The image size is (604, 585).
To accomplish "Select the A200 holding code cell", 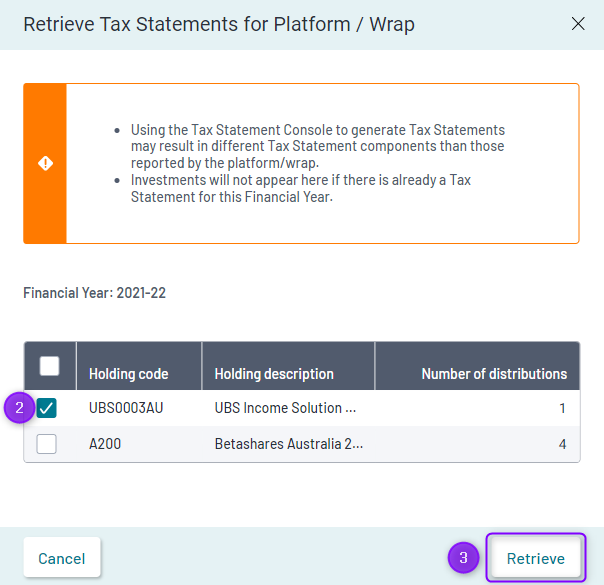I will click(105, 444).
